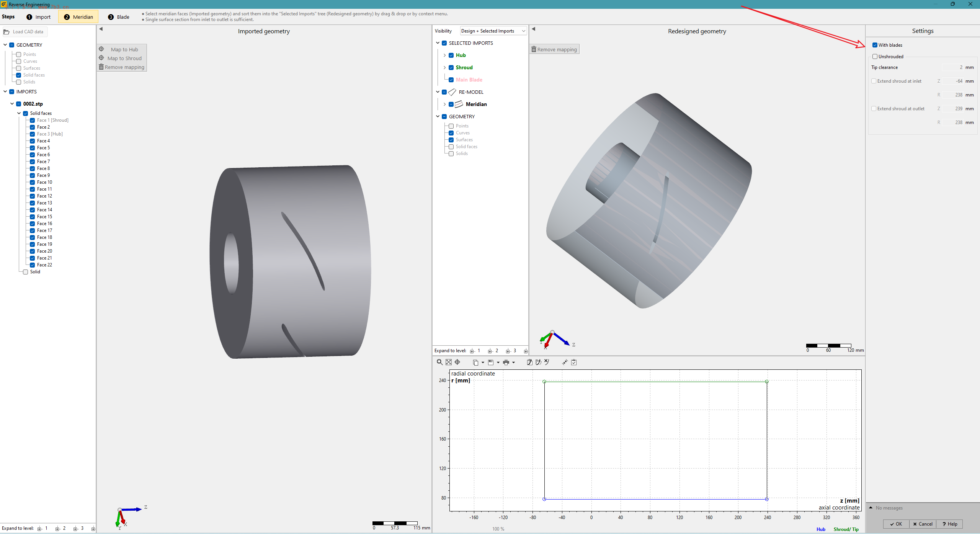Select Face 22 tree item
980x534 pixels.
pyautogui.click(x=44, y=265)
